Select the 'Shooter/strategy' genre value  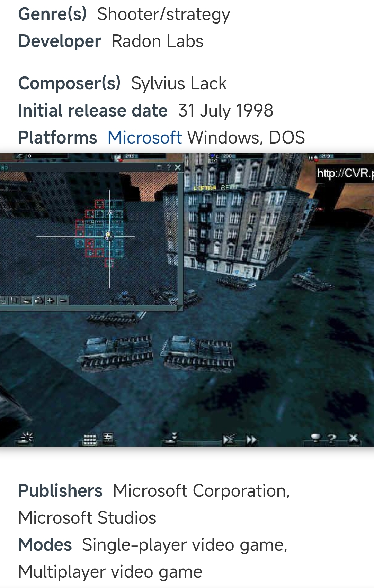163,15
